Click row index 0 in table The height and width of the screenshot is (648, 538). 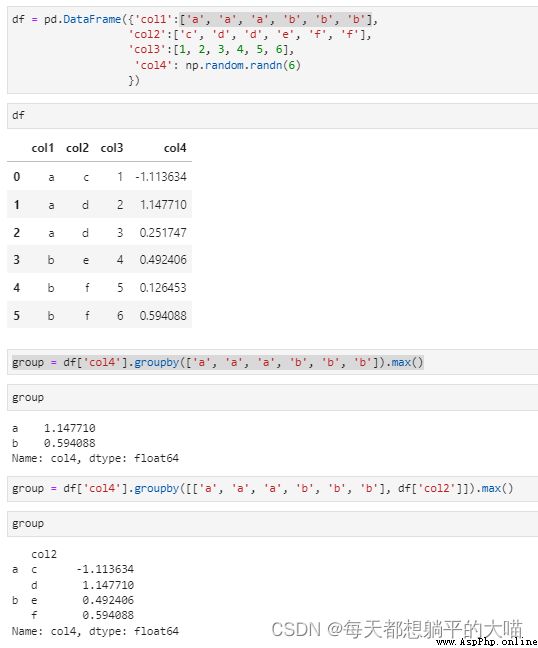17,177
